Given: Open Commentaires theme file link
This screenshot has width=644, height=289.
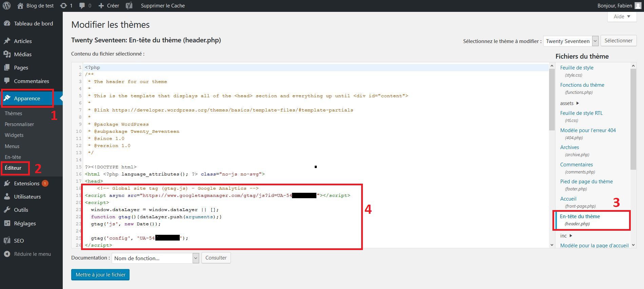Looking at the screenshot, I should pyautogui.click(x=577, y=165).
